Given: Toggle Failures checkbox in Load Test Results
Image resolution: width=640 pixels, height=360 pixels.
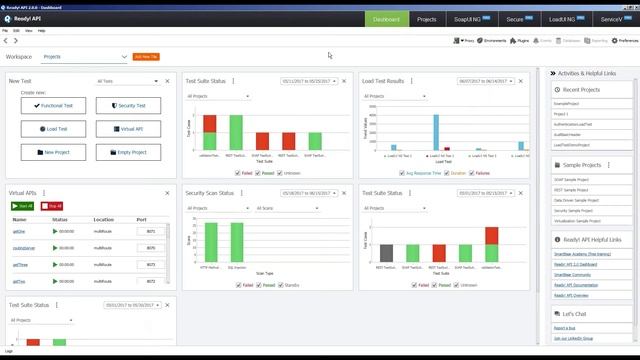Looking at the screenshot, I should tap(471, 173).
